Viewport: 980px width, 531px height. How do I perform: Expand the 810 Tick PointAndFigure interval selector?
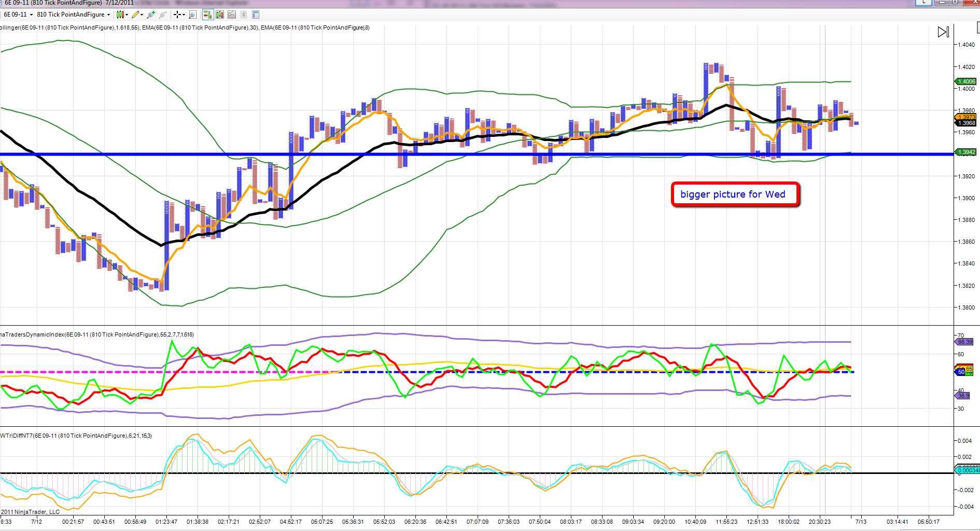(x=73, y=15)
